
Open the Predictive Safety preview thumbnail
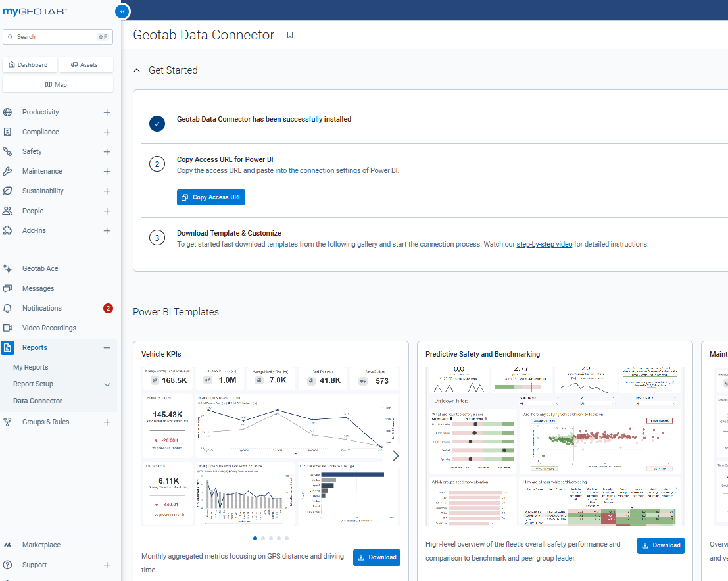pos(555,446)
